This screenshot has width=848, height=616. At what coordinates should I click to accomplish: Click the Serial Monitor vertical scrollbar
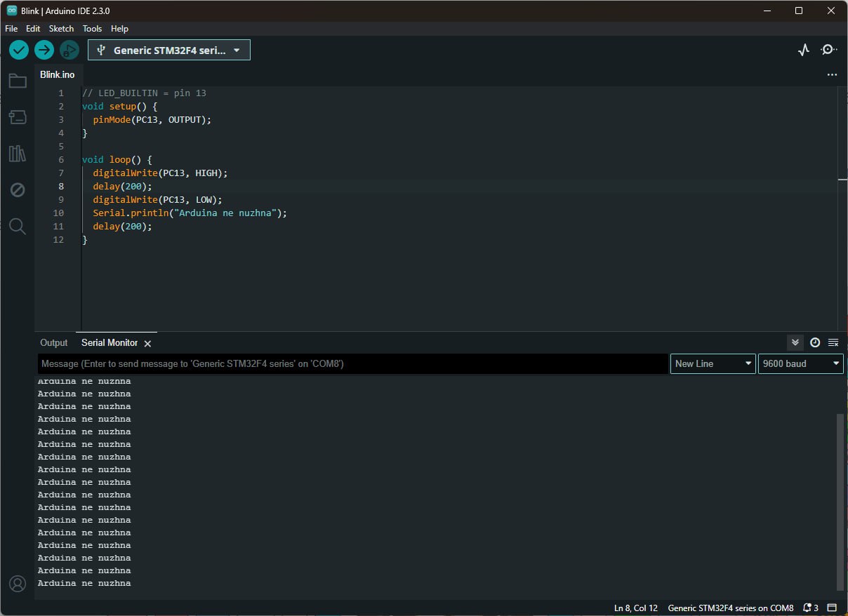pos(840,502)
